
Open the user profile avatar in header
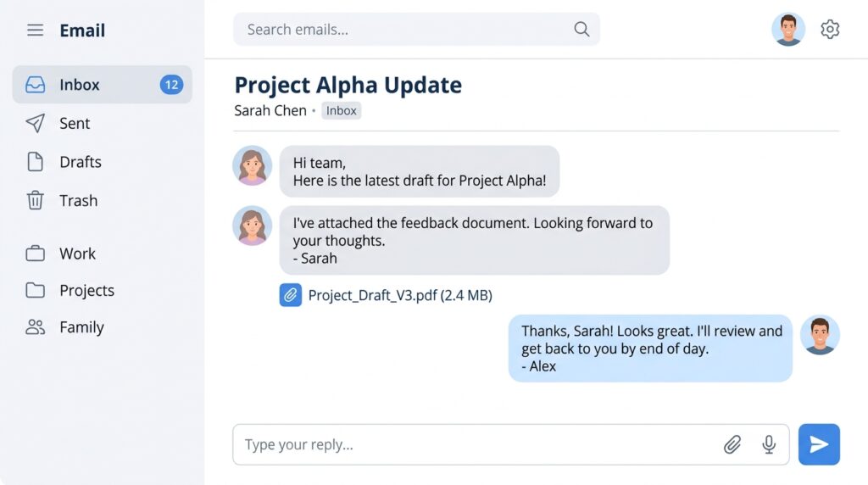pos(788,30)
